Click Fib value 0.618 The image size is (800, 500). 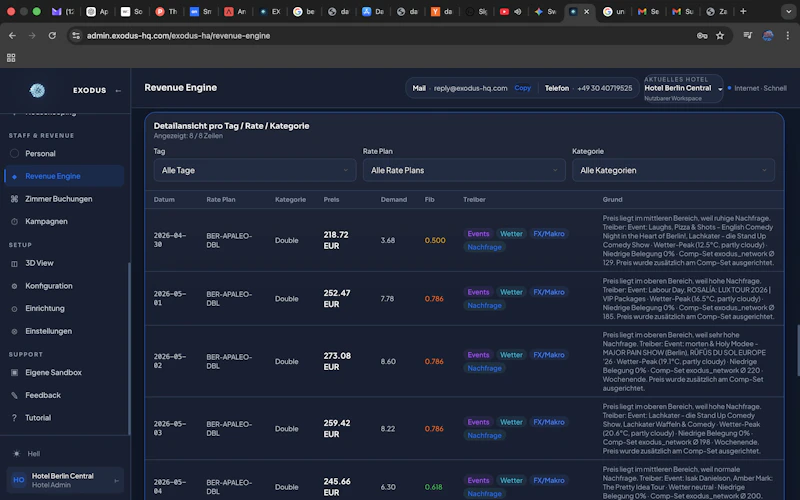434,487
